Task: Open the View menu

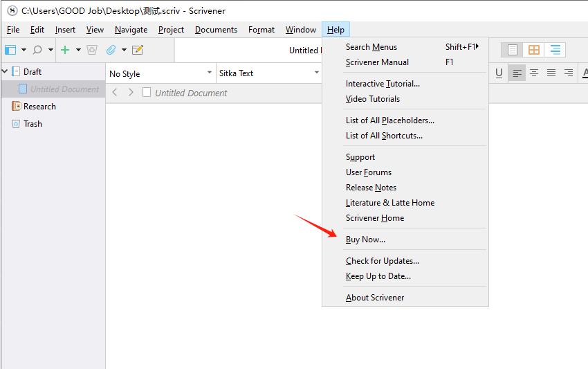Action: [95, 30]
